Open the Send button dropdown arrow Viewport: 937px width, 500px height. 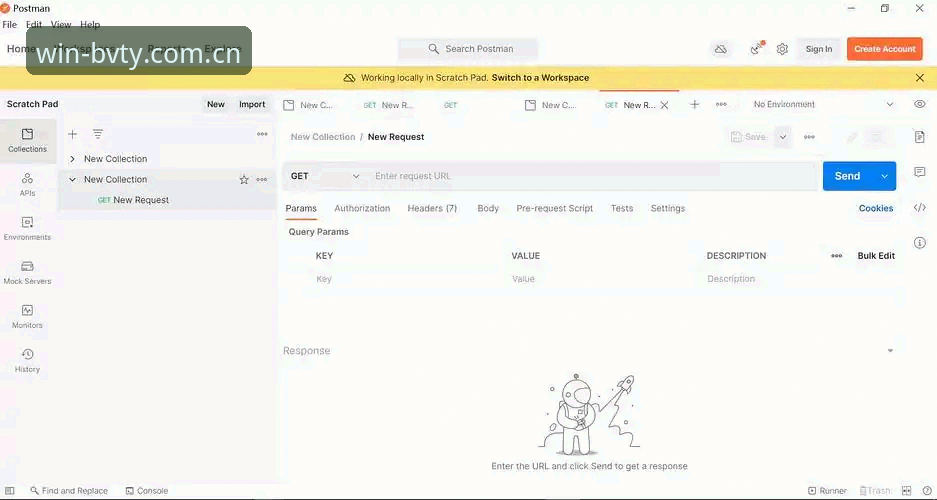click(884, 176)
